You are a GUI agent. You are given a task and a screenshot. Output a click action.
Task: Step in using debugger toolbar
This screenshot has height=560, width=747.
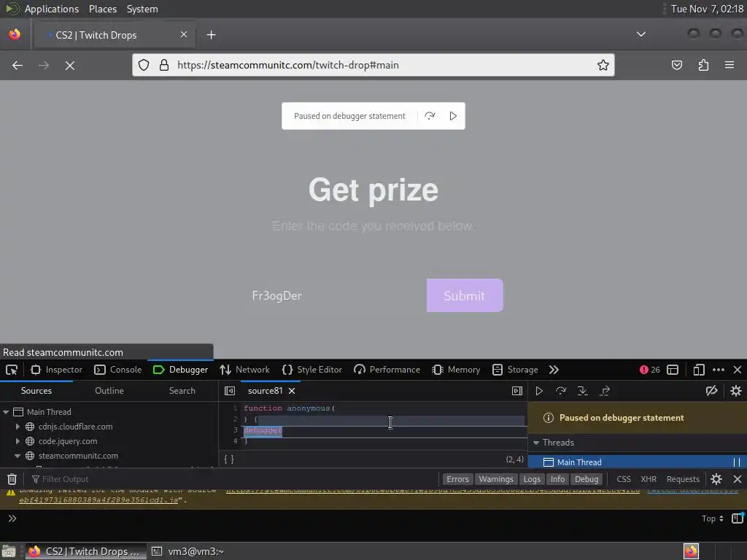point(582,391)
